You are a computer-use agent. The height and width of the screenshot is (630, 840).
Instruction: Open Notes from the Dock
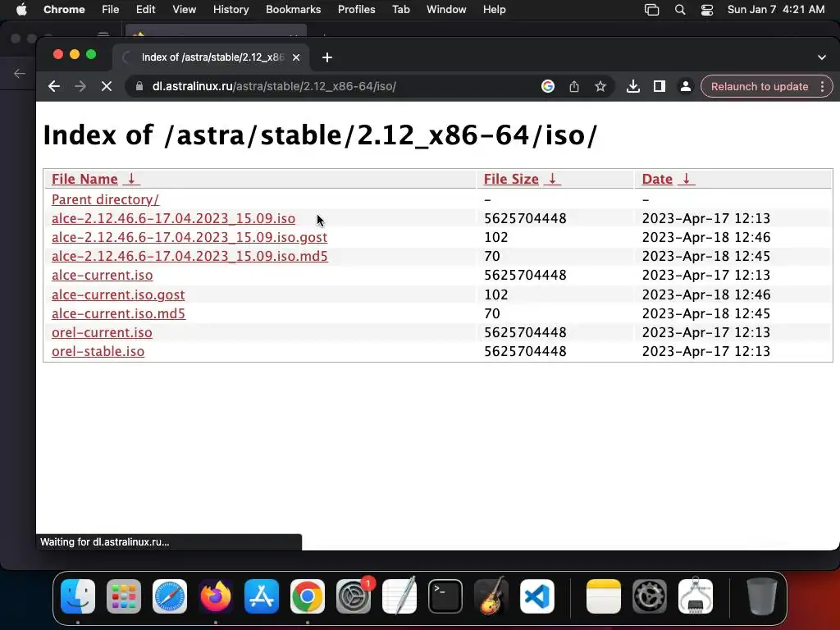(604, 596)
